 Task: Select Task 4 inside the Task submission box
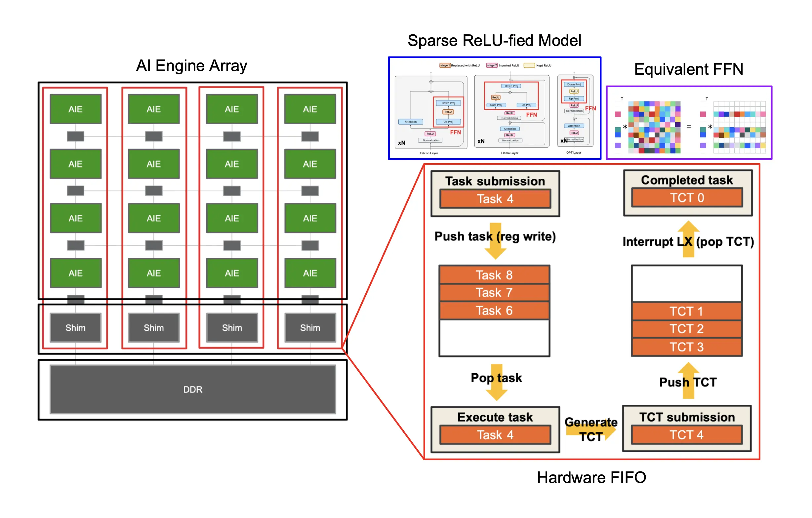click(495, 199)
